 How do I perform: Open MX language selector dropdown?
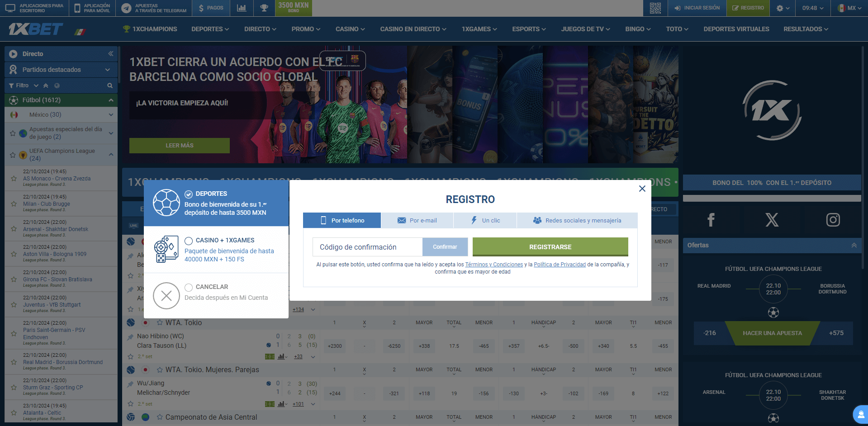tap(849, 8)
